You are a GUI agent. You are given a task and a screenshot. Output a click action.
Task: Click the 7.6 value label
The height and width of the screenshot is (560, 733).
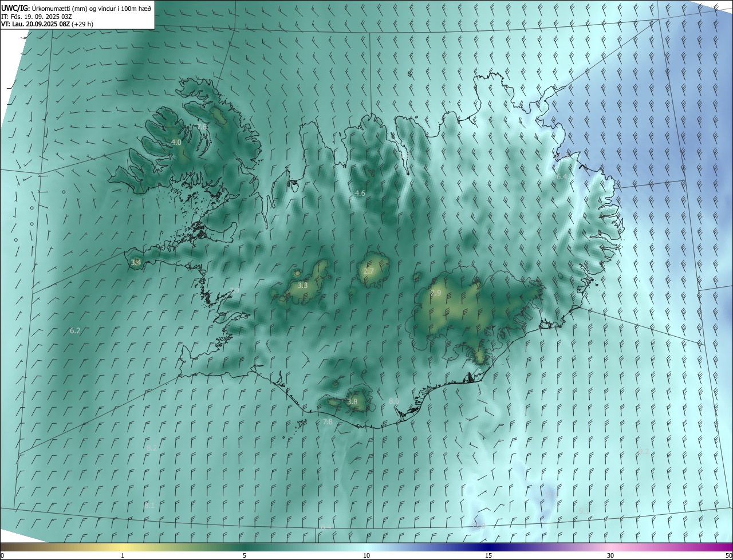(202, 127)
